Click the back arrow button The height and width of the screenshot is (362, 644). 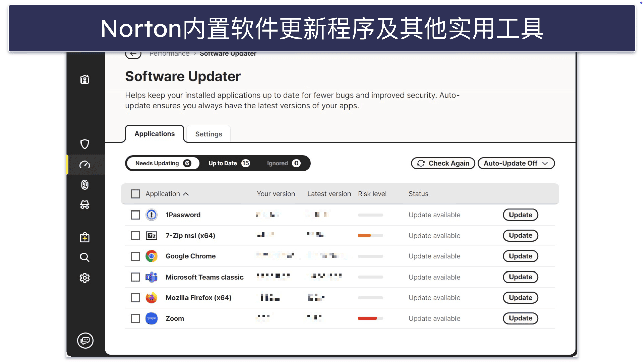pyautogui.click(x=133, y=54)
